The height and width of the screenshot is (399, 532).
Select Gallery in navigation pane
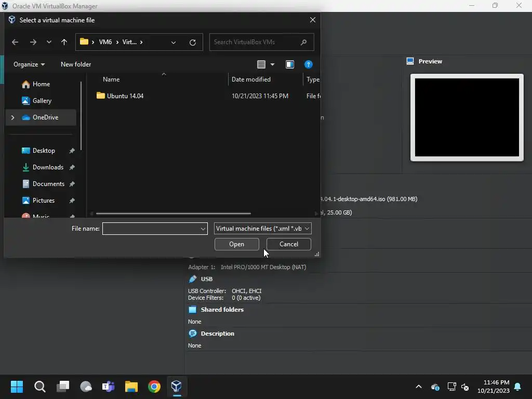(x=41, y=101)
